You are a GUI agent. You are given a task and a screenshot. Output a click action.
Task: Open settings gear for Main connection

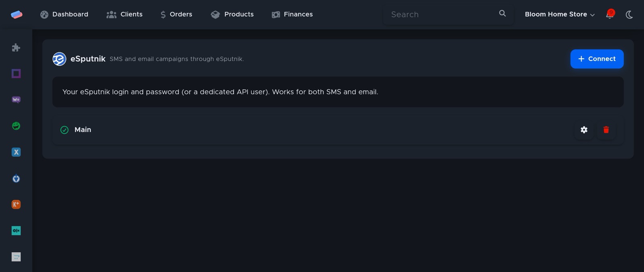pyautogui.click(x=584, y=130)
